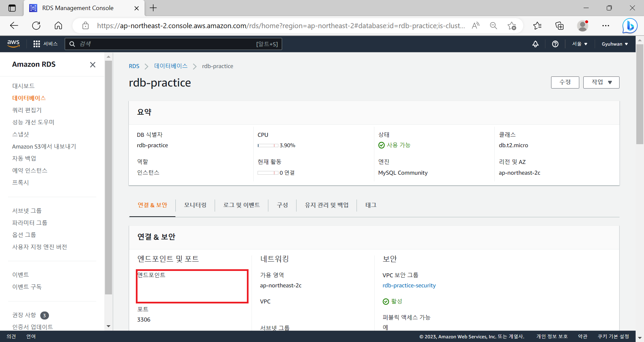
Task: Click the search magnifier in AWS search bar
Action: (72, 44)
